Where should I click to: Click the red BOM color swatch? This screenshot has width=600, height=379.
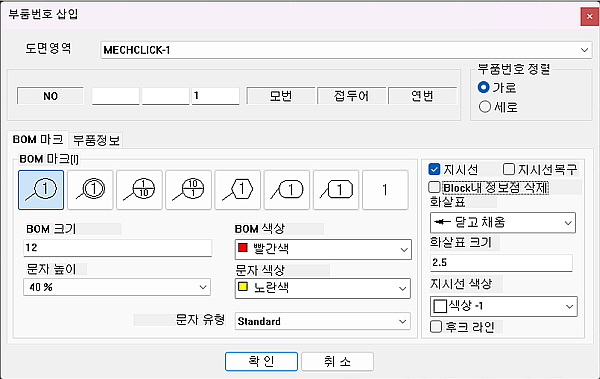pos(243,248)
